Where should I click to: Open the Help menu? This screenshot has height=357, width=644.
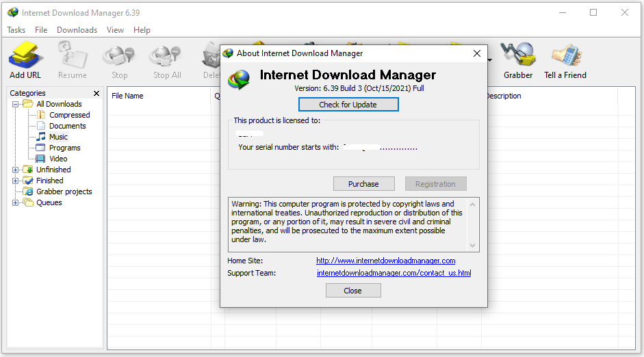point(142,30)
